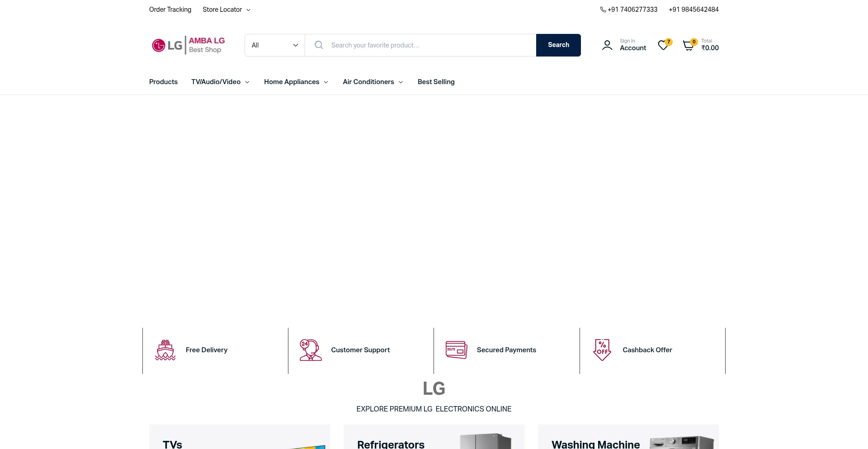Open the Refrigerators category card
Image resolution: width=868 pixels, height=449 pixels.
click(434, 438)
